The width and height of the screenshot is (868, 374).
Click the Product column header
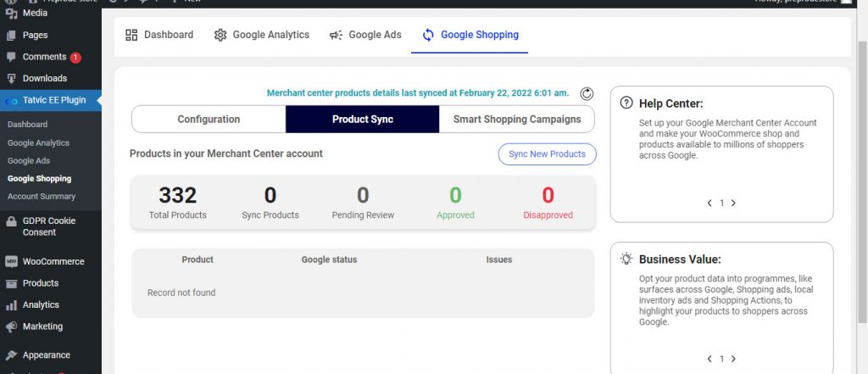198,260
